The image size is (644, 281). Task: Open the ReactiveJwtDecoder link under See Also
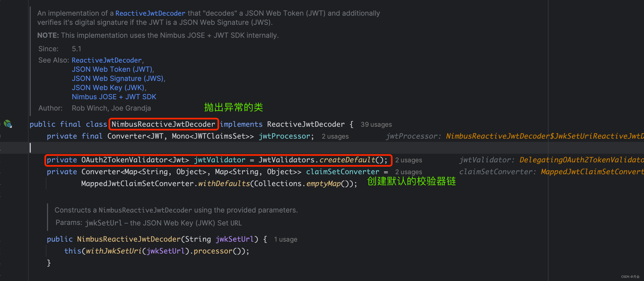[106, 60]
